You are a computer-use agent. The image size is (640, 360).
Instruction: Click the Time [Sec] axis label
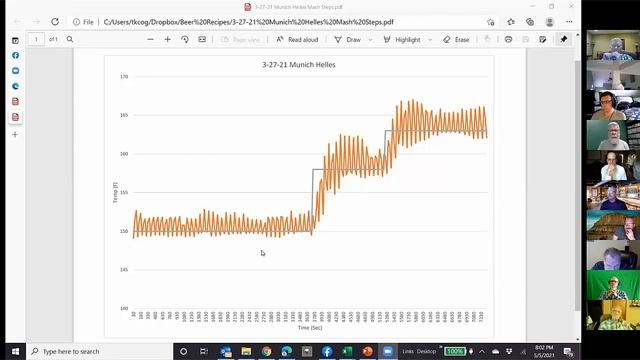[310, 328]
